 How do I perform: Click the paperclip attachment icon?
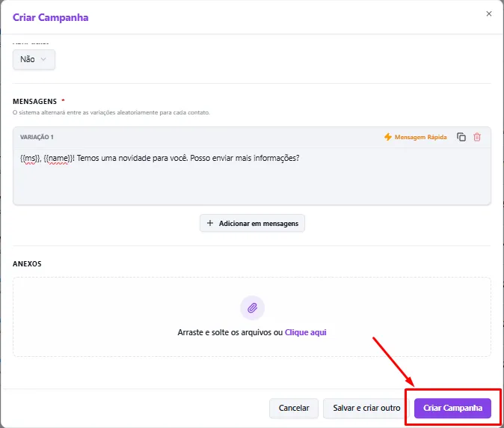coord(252,308)
